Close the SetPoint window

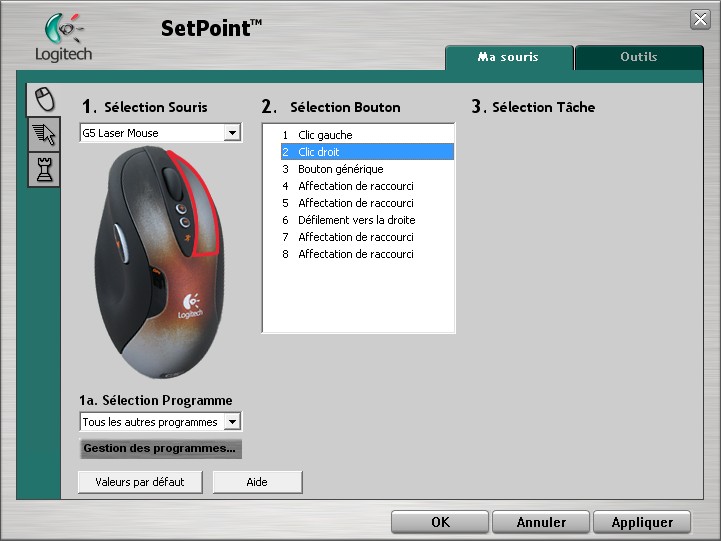coord(700,19)
